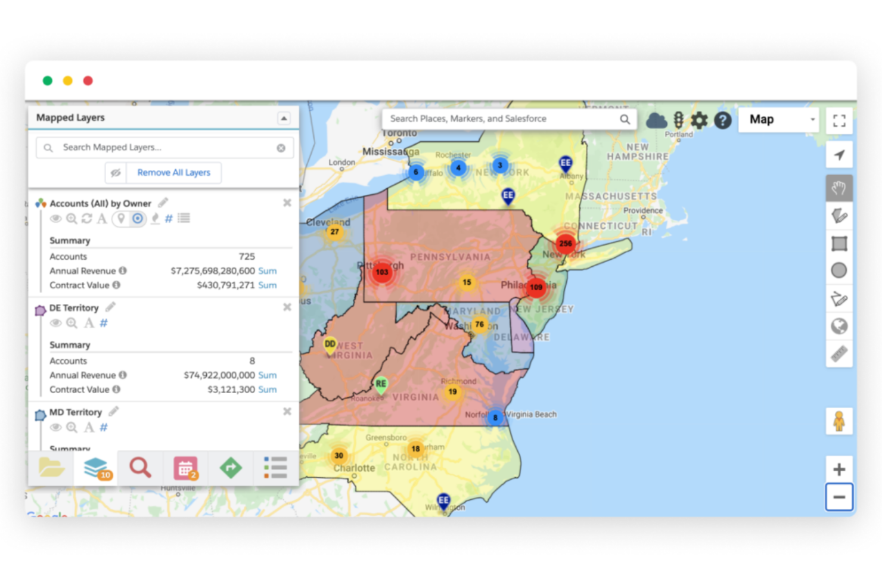Switch Accounts layer to marker pin mode
Screen dimensions: 882x588
tap(121, 219)
